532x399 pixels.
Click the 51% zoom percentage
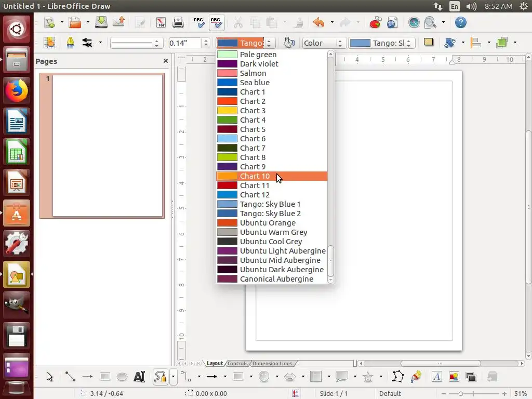(x=520, y=394)
